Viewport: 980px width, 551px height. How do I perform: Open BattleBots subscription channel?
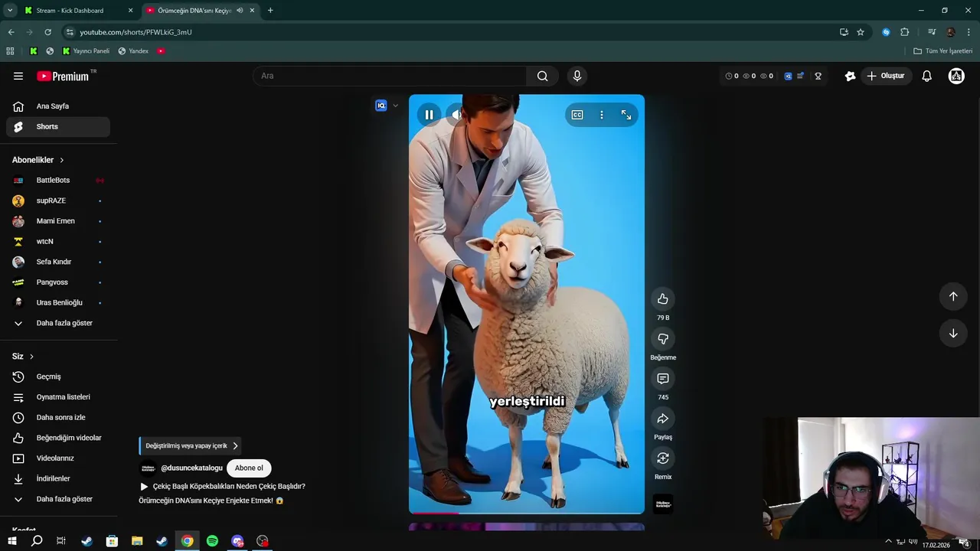click(x=58, y=181)
